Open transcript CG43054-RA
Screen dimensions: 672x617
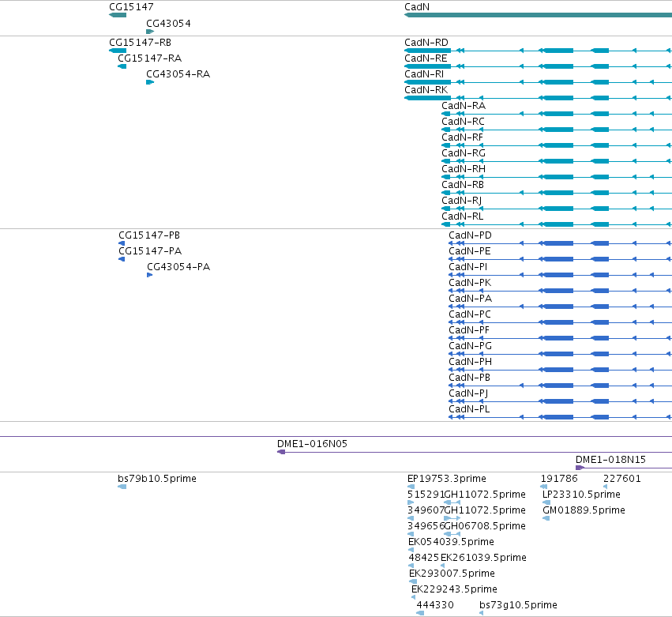coord(178,74)
